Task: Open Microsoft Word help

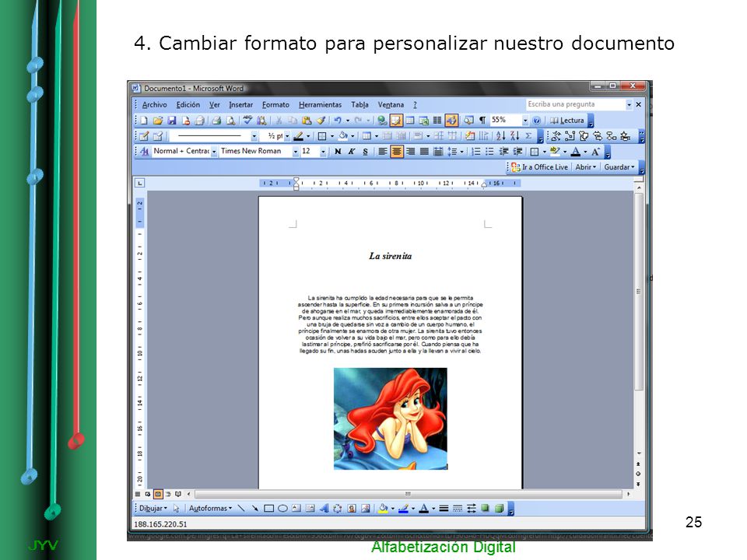Action: coord(536,121)
